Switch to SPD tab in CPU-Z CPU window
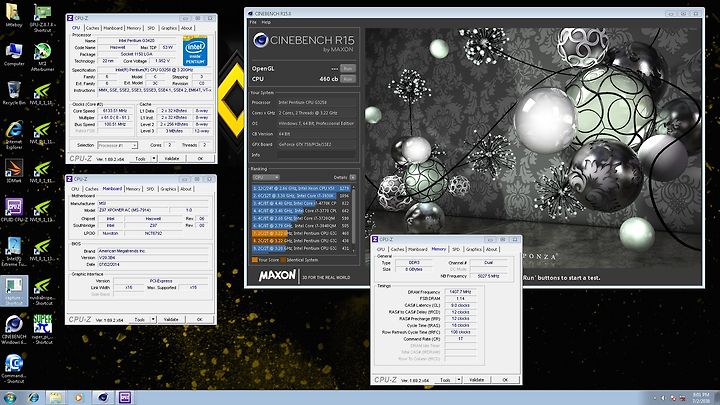The height and width of the screenshot is (405, 720). click(151, 28)
